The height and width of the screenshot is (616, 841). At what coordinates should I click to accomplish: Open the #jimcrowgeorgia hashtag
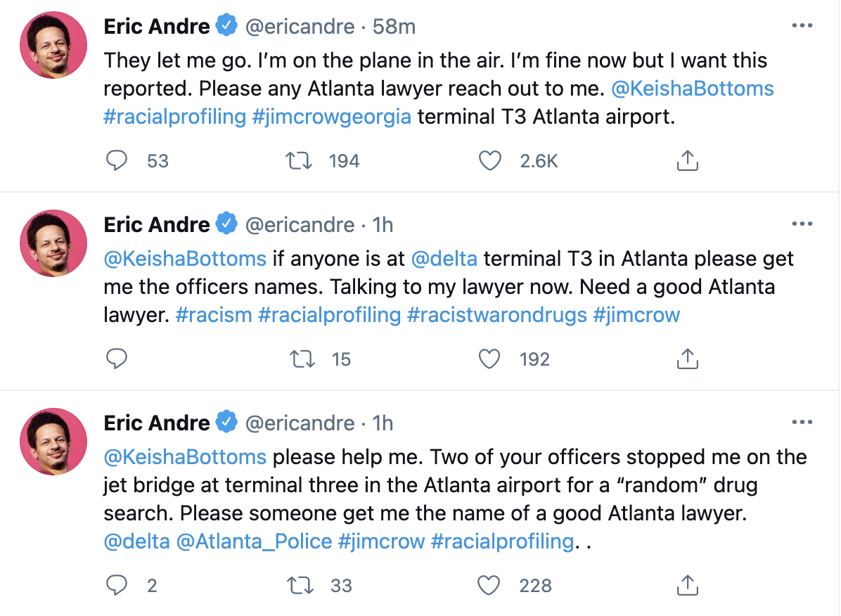tap(332, 117)
